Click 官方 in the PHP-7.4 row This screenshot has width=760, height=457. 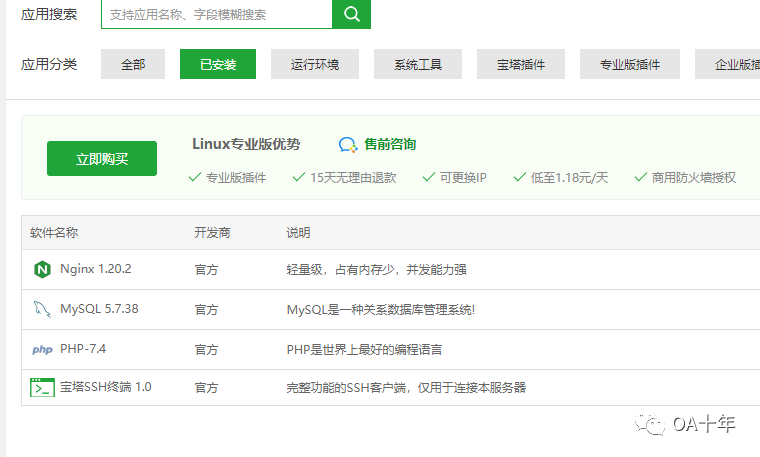click(206, 349)
